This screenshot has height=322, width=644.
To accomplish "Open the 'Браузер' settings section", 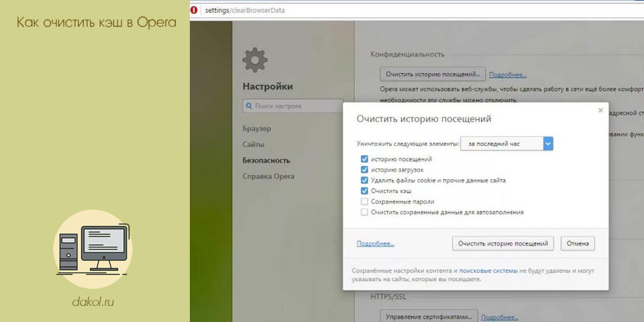I will click(x=257, y=129).
